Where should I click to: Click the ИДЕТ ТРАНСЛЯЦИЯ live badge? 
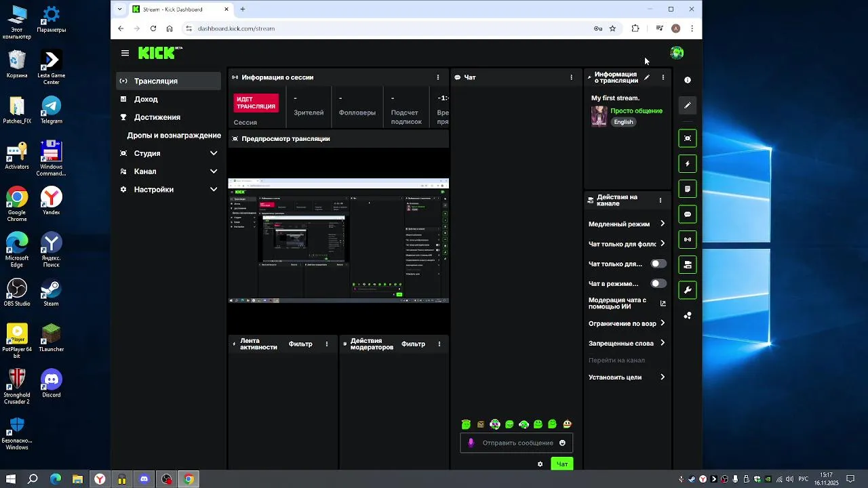tap(256, 103)
